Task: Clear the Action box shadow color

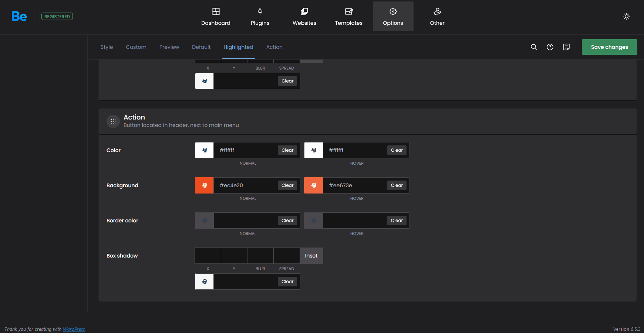Action: [x=287, y=282]
